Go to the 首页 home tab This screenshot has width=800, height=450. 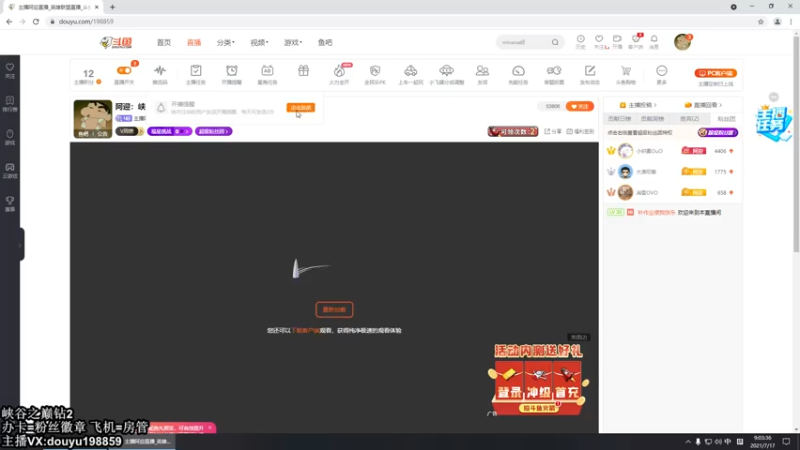(164, 42)
